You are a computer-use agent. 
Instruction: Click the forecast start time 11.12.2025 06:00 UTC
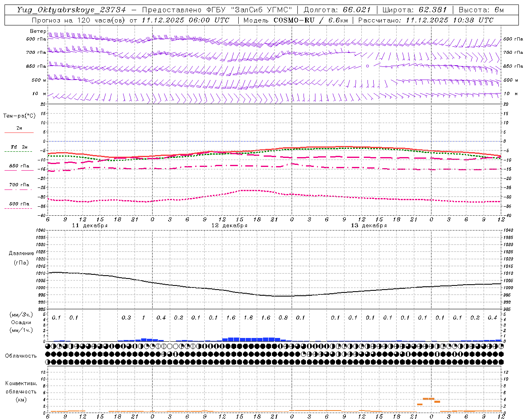(x=185, y=20)
